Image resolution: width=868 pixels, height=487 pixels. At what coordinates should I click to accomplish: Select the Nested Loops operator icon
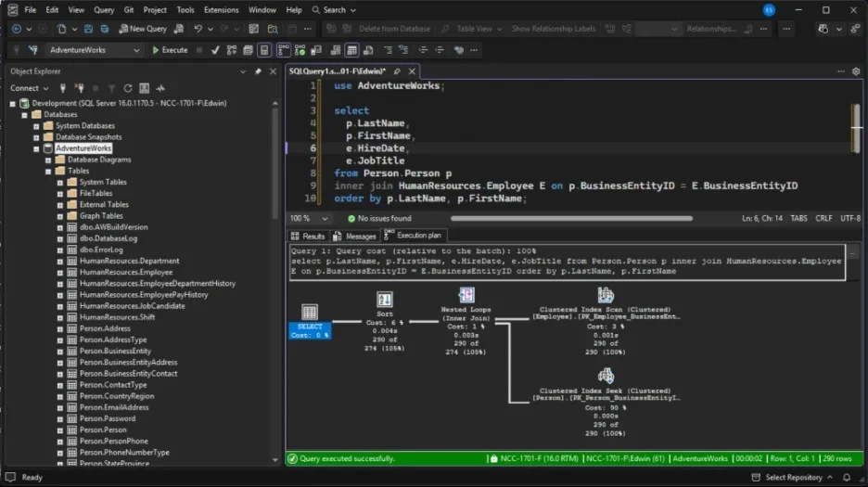tap(466, 295)
